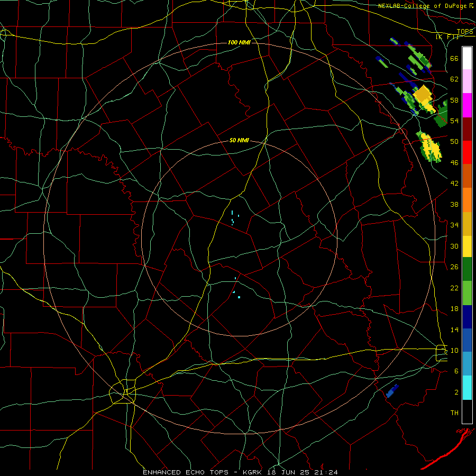The image size is (476, 476).
Task: Click the gold legend swatch
Action: (x=467, y=224)
